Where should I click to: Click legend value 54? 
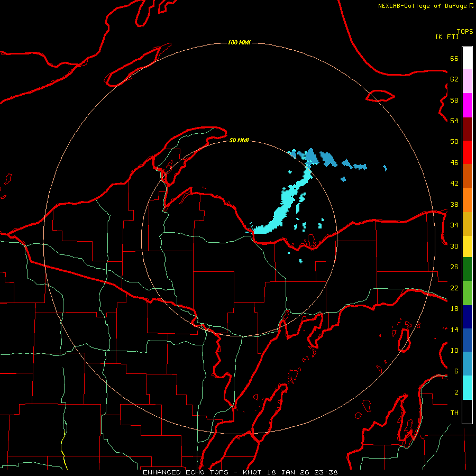tap(454, 121)
